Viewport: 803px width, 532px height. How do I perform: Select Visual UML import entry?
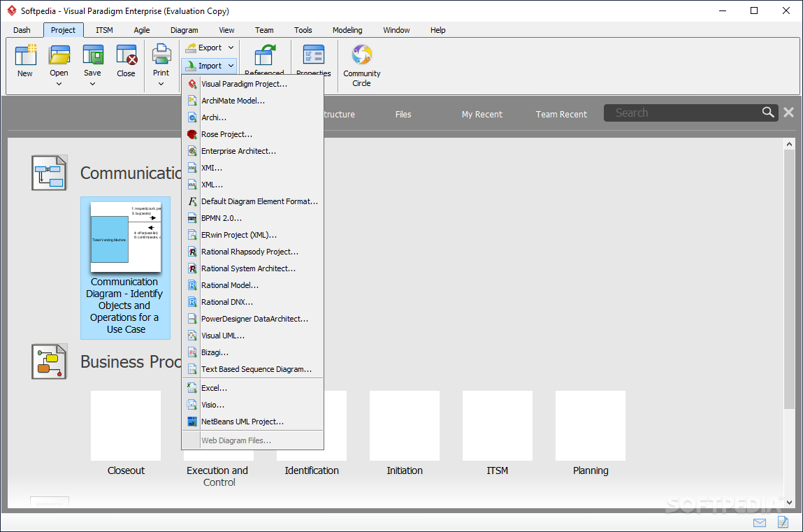point(252,336)
